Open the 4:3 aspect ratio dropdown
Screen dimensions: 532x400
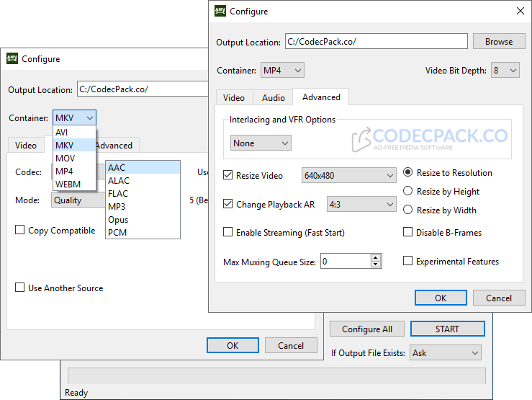coord(361,204)
